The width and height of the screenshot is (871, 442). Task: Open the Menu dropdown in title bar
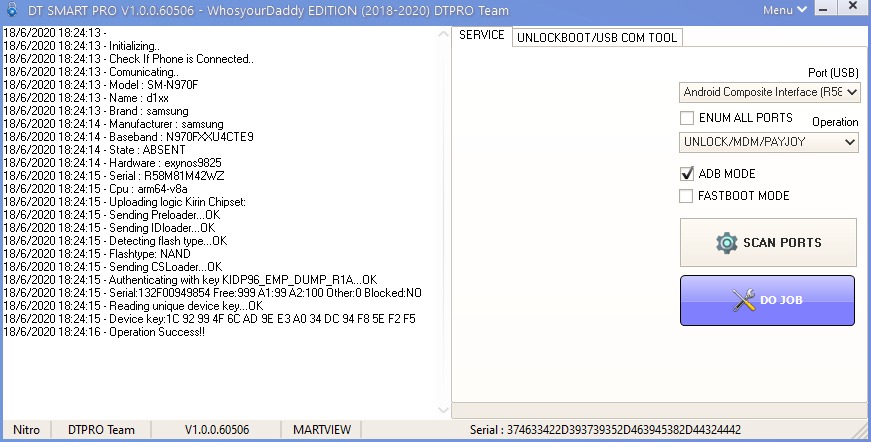784,9
